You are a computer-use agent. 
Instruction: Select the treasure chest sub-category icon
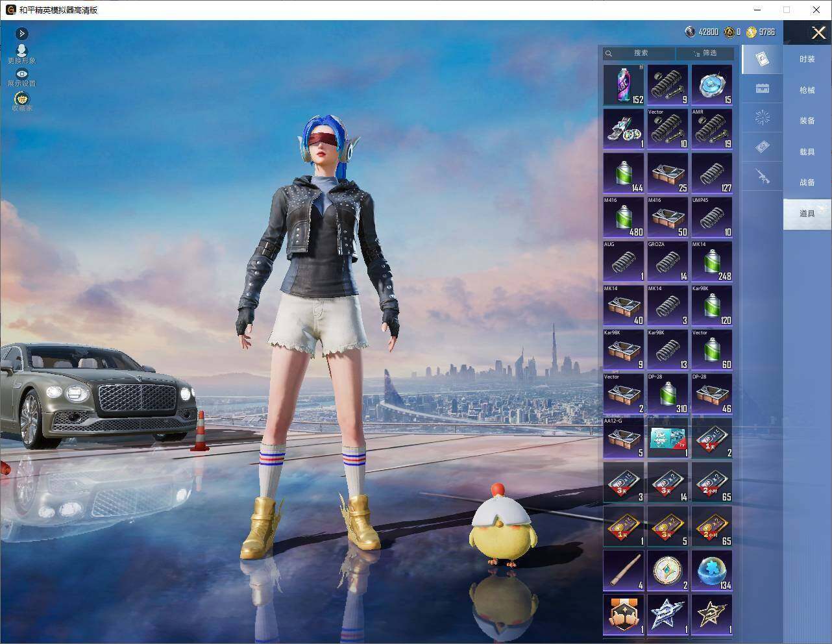tap(762, 89)
